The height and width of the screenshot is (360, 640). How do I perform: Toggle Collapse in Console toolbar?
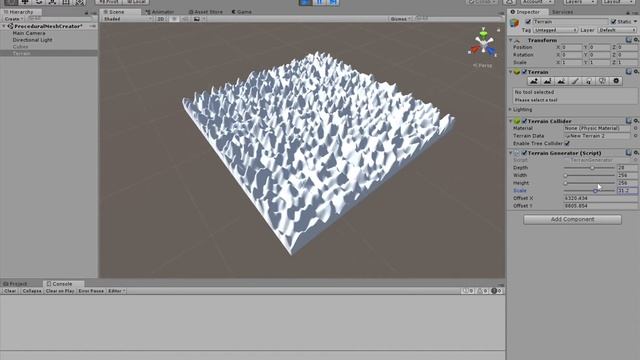pos(32,291)
